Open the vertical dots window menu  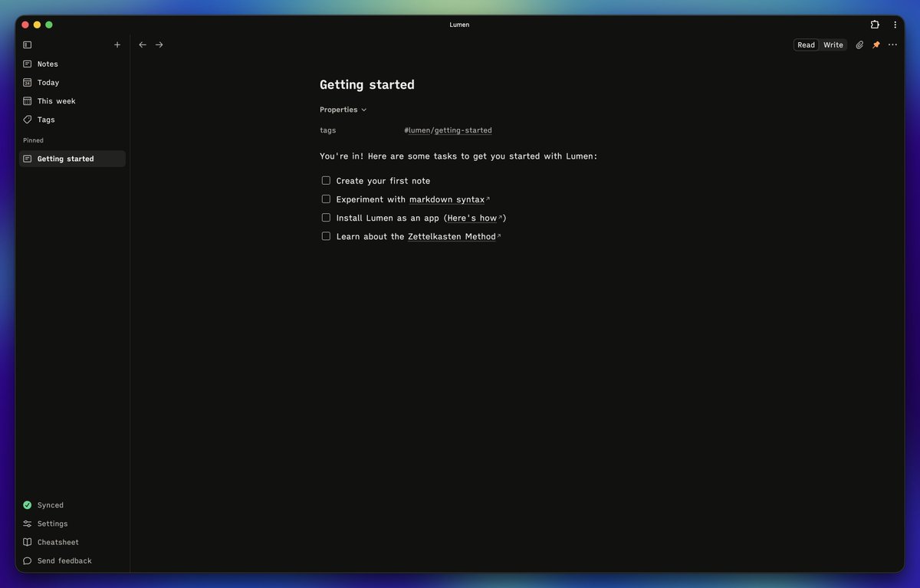(x=895, y=25)
